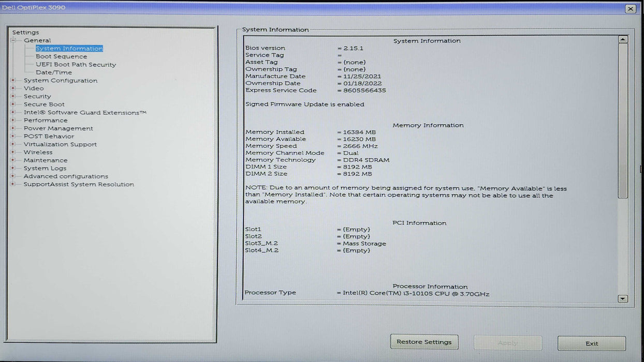Click the scrollbar down arrow

click(x=623, y=299)
